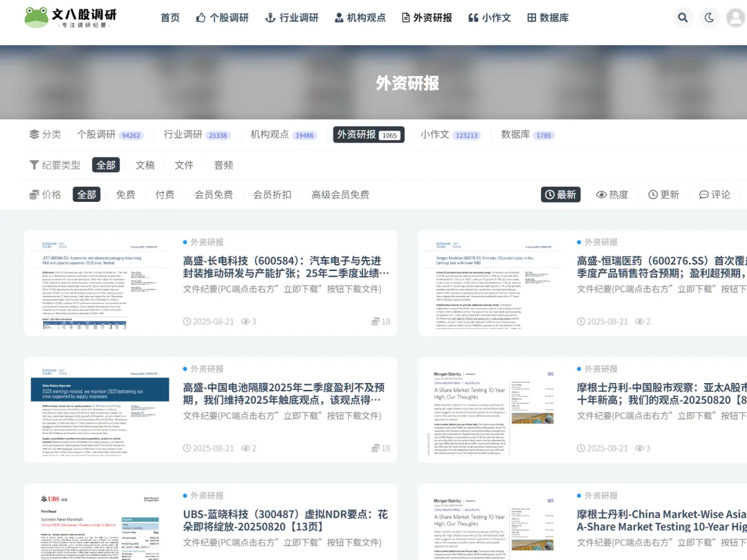The height and width of the screenshot is (560, 747).
Task: Filter price by 免费
Action: [x=126, y=194]
